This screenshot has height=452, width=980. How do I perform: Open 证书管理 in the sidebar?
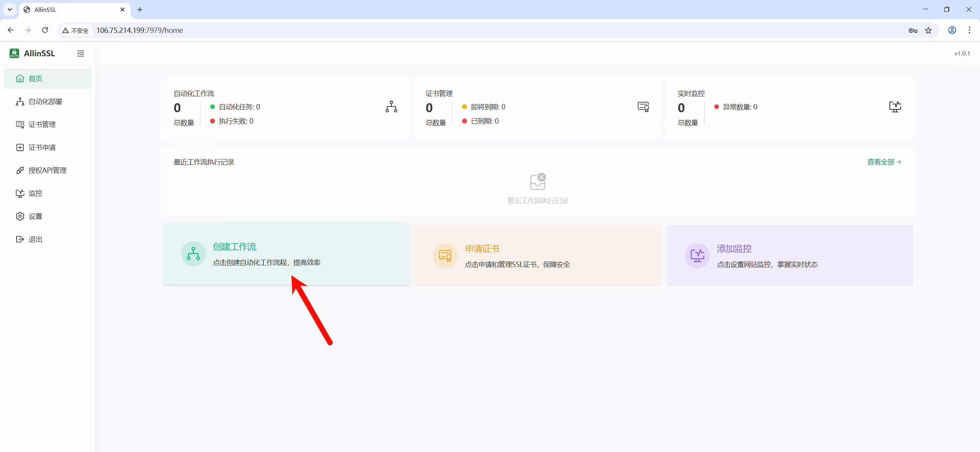pyautogui.click(x=48, y=124)
